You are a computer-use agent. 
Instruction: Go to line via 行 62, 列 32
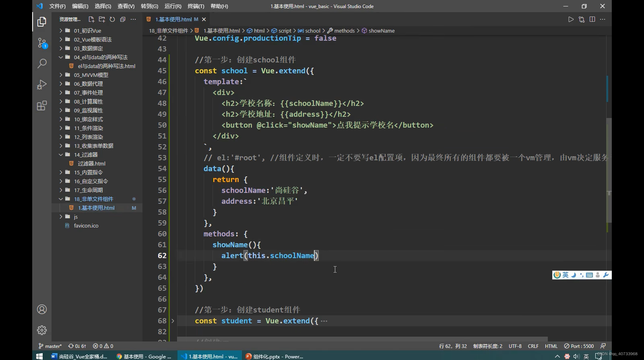[453, 346]
